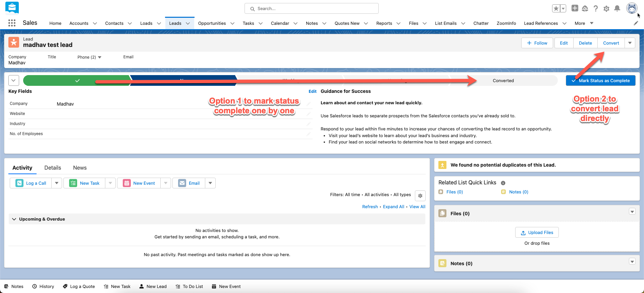The image size is (644, 293).
Task: Click the Edit button for the lead
Action: tap(564, 43)
